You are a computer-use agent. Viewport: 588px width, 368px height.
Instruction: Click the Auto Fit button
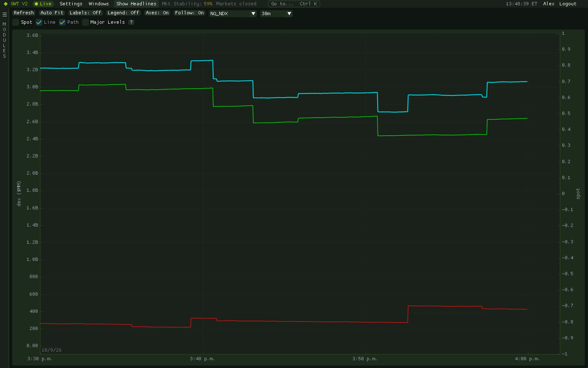pyautogui.click(x=52, y=13)
